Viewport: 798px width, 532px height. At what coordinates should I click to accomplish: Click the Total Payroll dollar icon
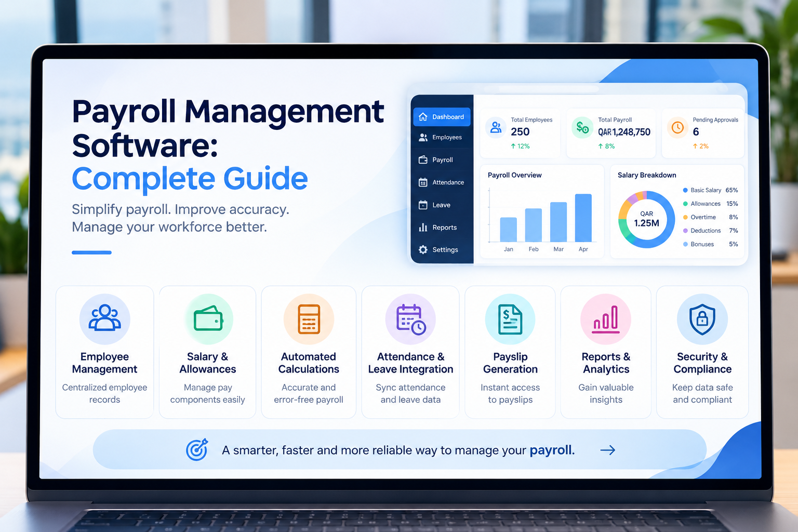(582, 127)
